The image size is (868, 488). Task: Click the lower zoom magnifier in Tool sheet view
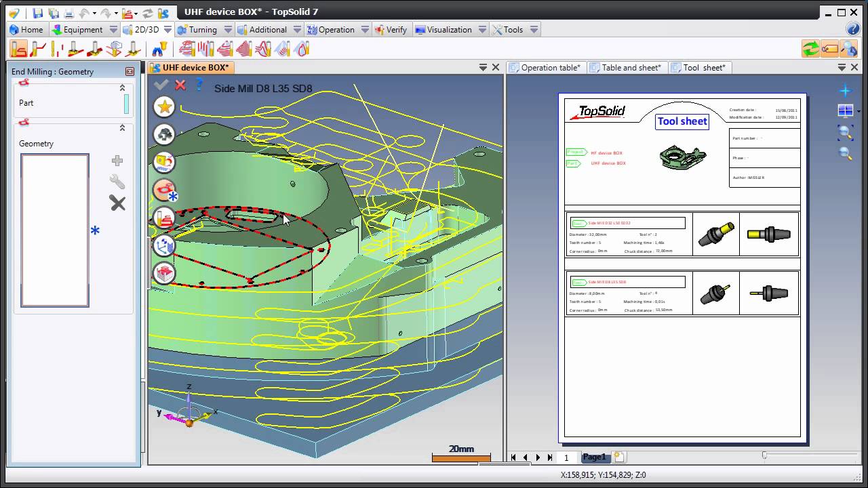pos(845,153)
